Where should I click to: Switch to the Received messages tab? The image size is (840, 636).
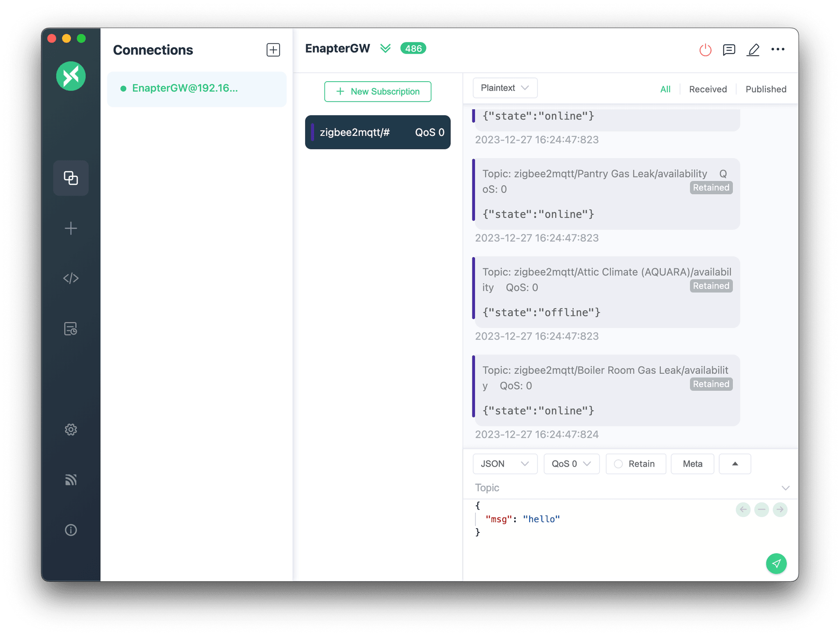point(707,89)
